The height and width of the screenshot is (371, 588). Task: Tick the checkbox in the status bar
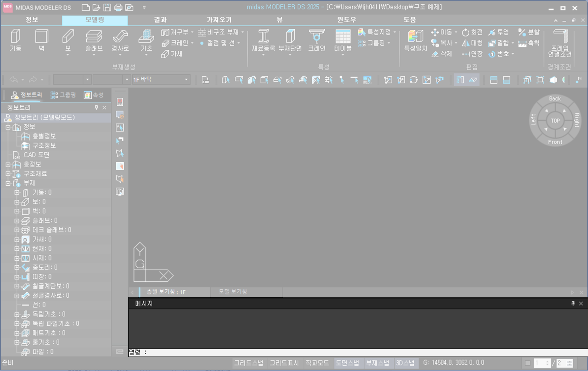528,363
